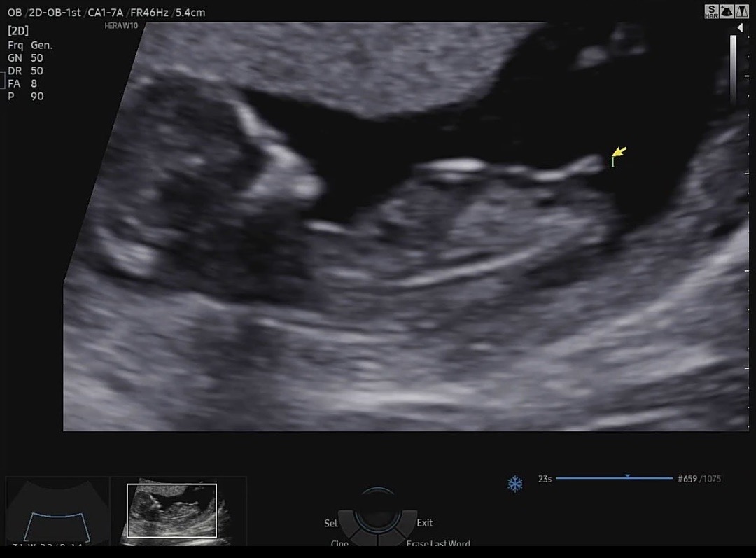Click the ultrasound sector image enhancement icon
This screenshot has height=558, width=756.
[x=727, y=11]
